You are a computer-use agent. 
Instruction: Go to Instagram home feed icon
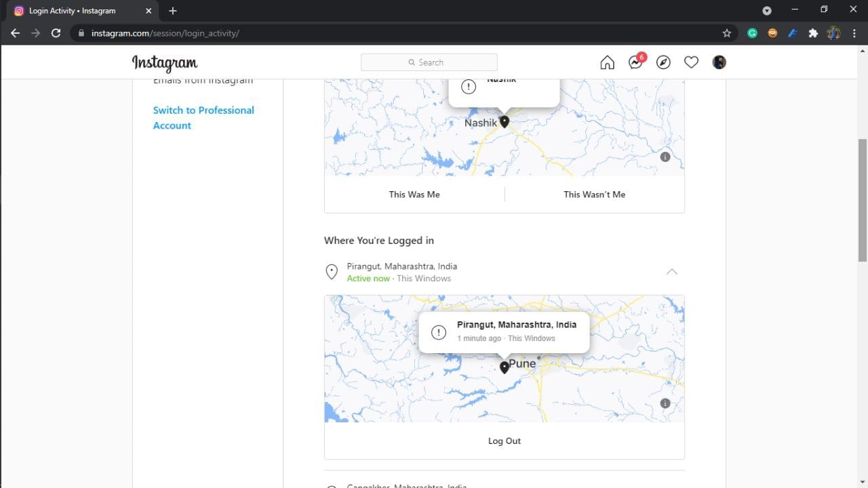click(607, 62)
